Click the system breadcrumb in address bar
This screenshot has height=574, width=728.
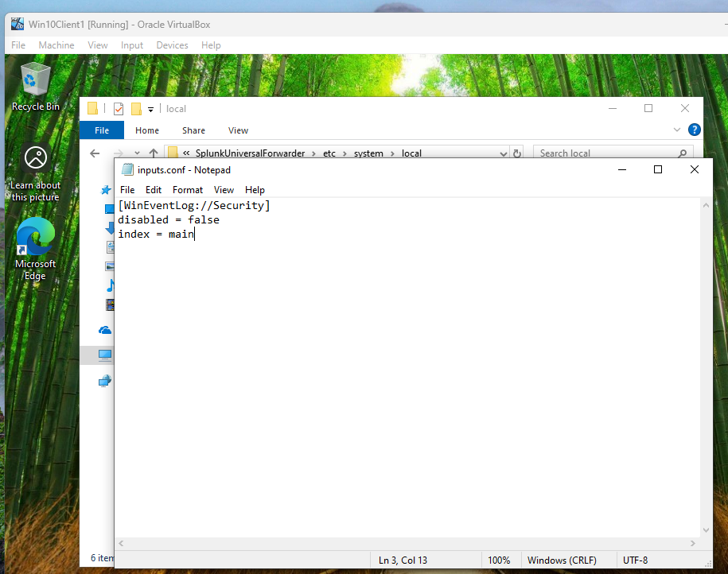pos(368,153)
